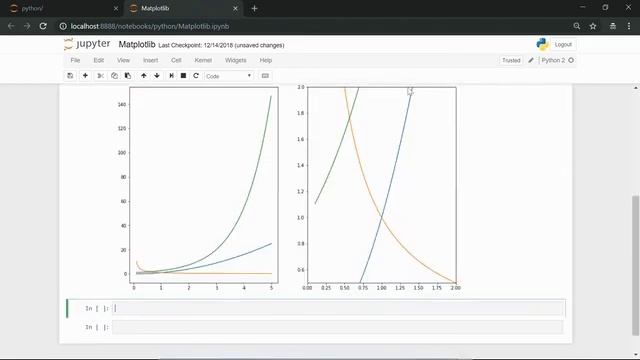
Task: Click the Trusted notebook button
Action: (511, 60)
